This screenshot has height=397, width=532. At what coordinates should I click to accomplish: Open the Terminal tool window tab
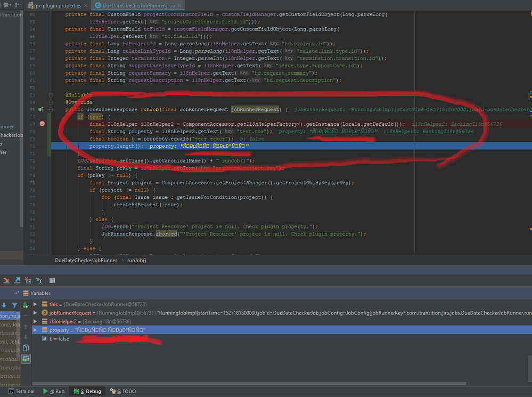pyautogui.click(x=21, y=391)
